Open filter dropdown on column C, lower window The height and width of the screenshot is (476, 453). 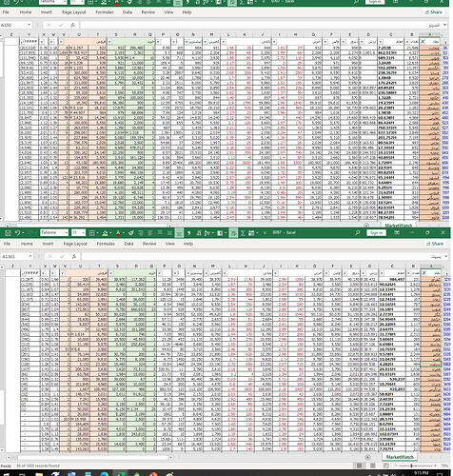(383, 273)
